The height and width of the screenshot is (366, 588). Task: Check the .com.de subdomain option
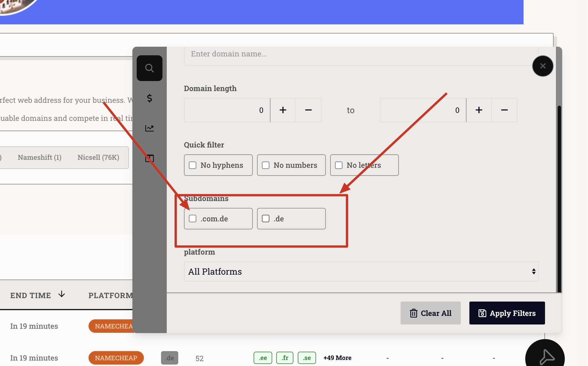[x=193, y=219]
